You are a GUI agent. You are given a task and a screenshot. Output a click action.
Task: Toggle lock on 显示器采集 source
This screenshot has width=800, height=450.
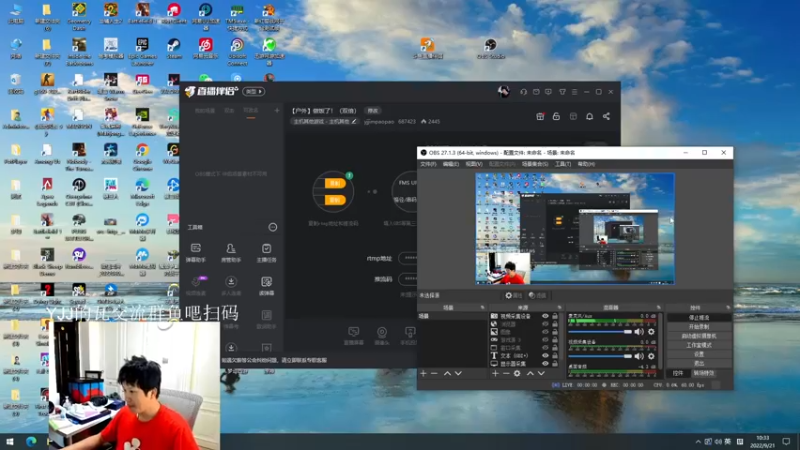(x=555, y=364)
